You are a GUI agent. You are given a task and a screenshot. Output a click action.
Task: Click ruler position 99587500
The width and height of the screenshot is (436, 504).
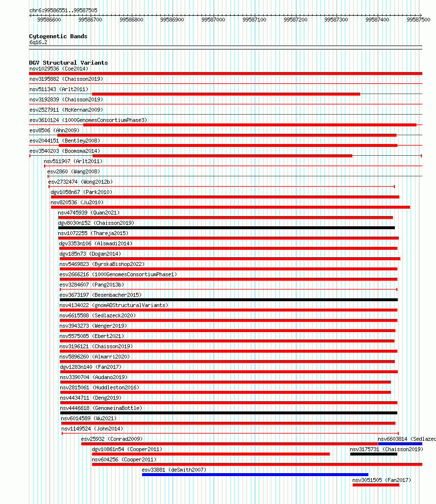click(418, 20)
